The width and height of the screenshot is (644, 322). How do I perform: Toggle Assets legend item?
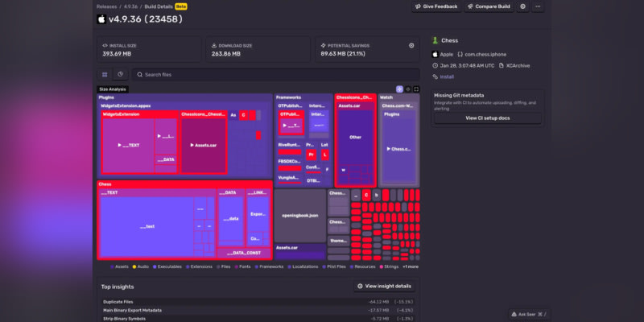pos(119,267)
